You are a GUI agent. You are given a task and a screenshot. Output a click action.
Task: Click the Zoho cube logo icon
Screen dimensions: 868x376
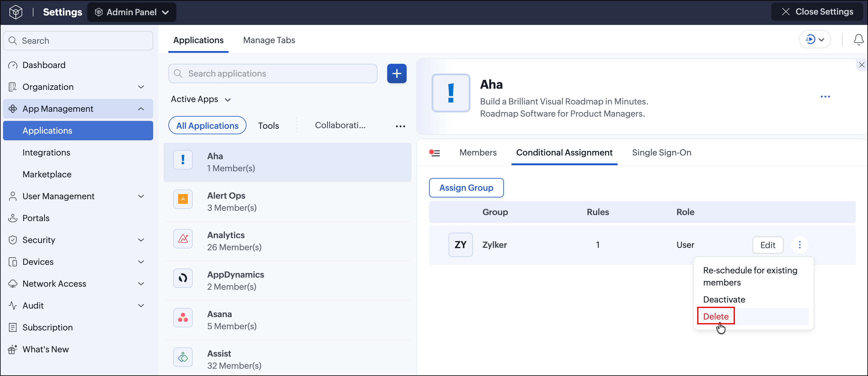(15, 12)
